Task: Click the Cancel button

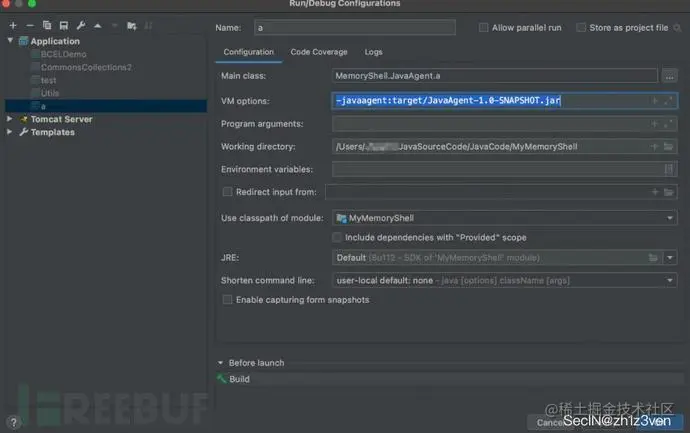Action: (x=552, y=422)
